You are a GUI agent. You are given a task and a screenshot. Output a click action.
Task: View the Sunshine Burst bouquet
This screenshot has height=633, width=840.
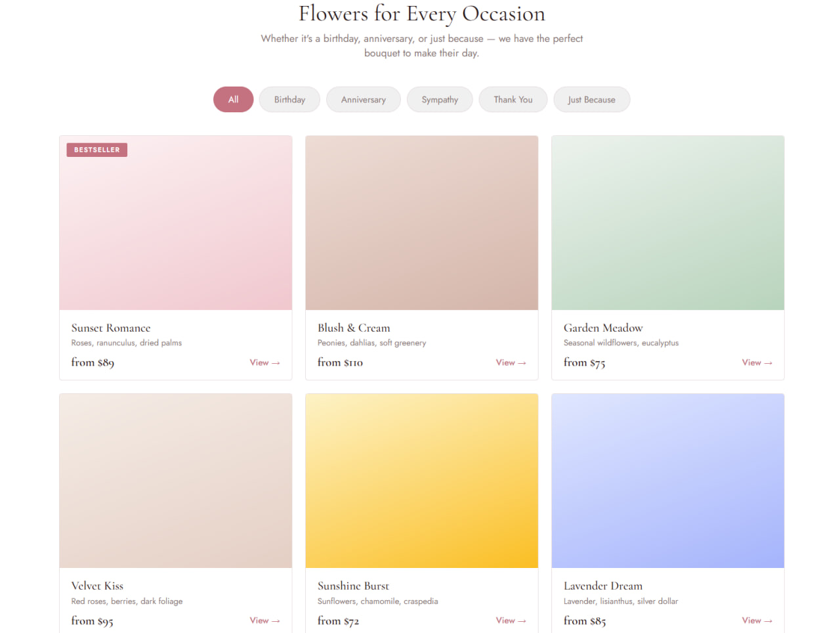point(511,621)
